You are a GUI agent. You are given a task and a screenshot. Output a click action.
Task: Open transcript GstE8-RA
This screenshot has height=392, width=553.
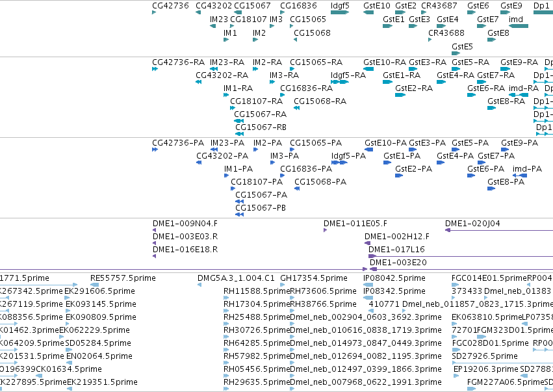click(x=506, y=101)
